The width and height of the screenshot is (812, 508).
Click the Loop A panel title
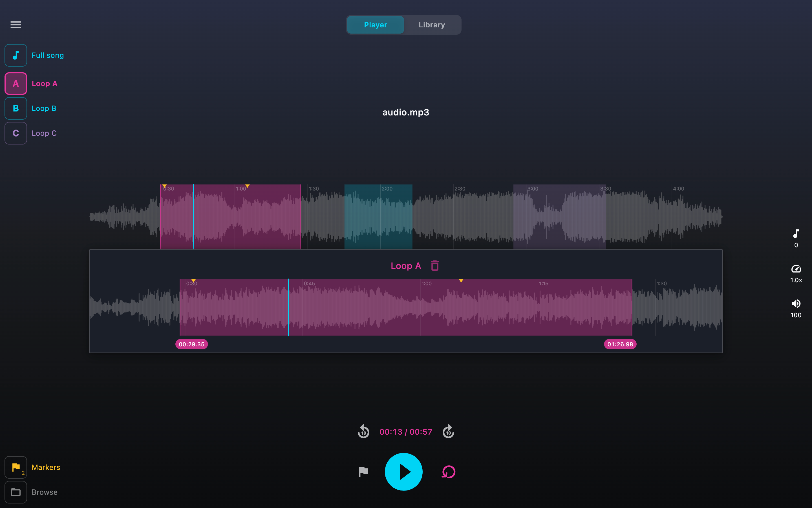click(406, 266)
